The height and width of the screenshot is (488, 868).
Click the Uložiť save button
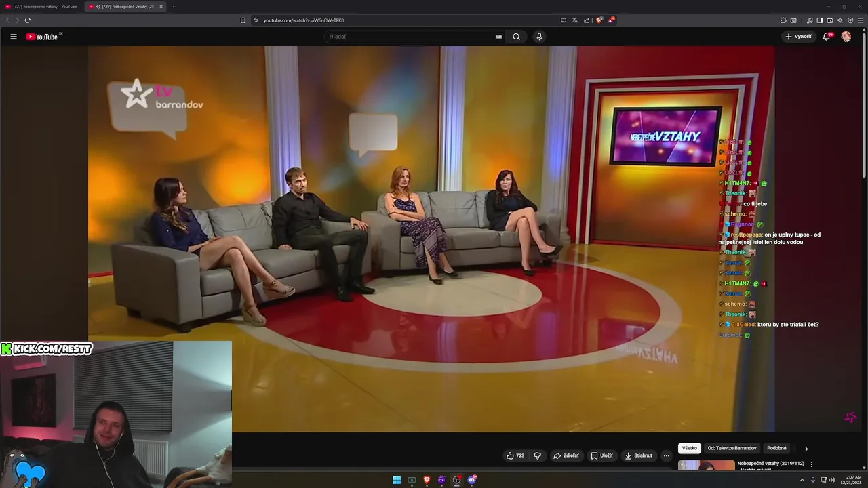601,455
